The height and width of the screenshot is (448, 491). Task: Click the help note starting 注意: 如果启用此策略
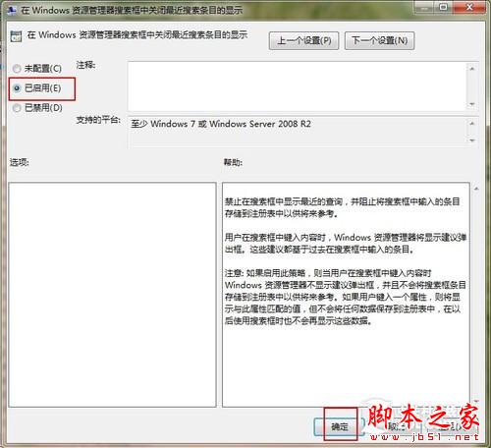[x=346, y=297]
